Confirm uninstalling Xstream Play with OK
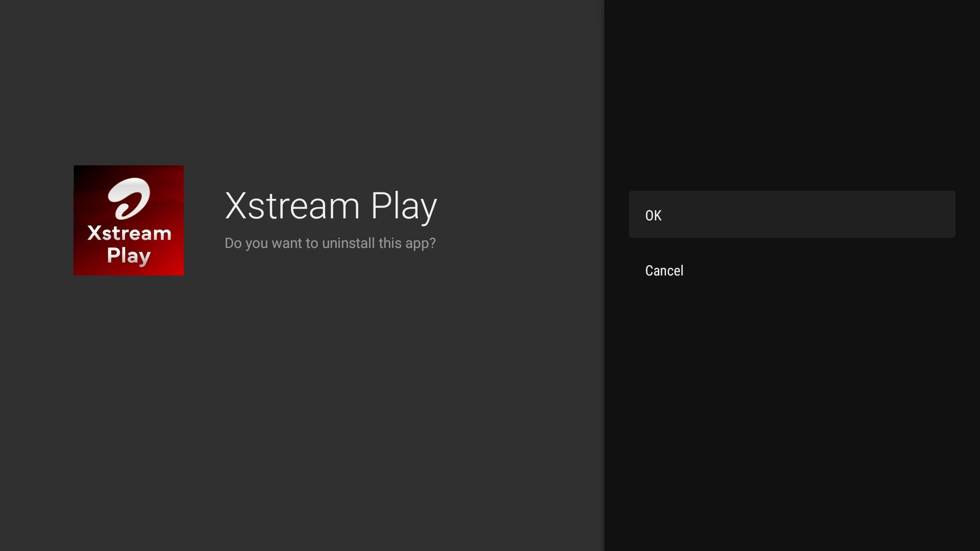The width and height of the screenshot is (980, 551). [x=792, y=214]
